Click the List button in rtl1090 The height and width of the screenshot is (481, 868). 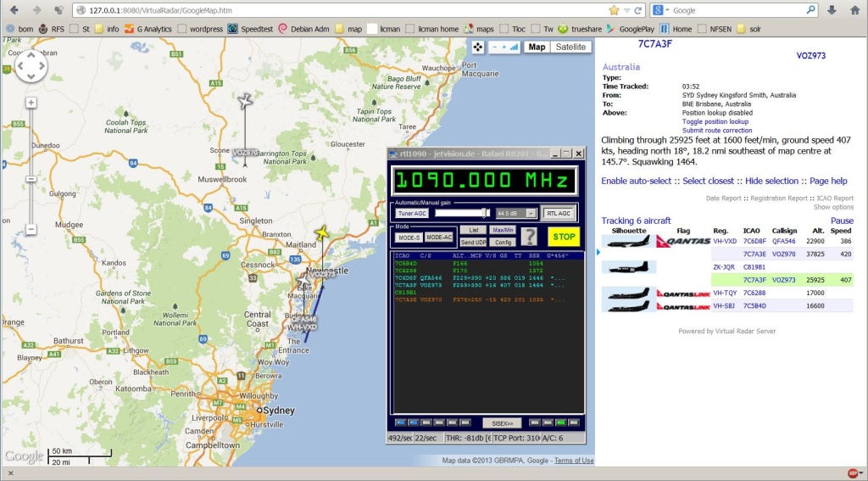(x=473, y=230)
